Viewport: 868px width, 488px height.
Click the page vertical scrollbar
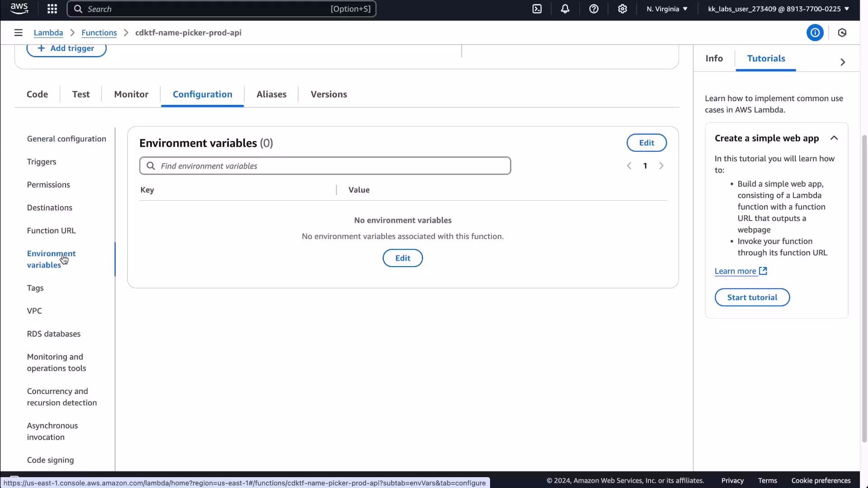[x=864, y=288]
